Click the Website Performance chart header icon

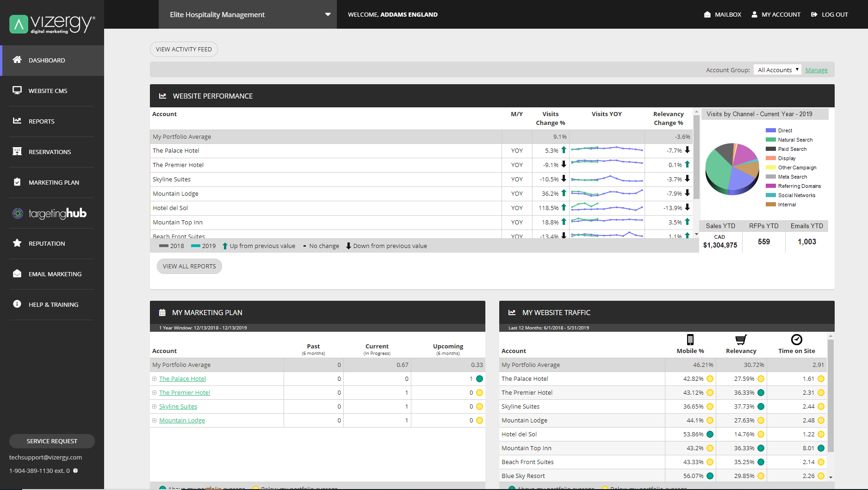(x=162, y=96)
